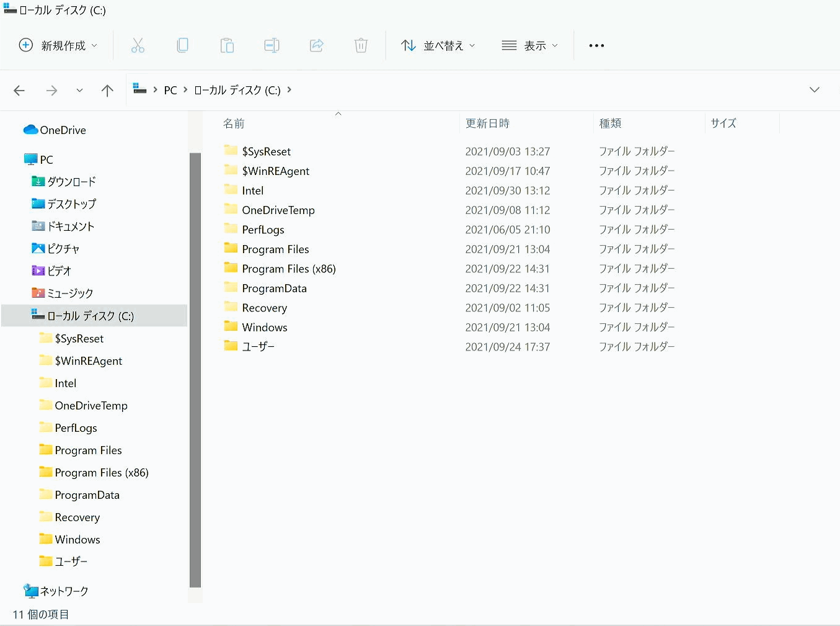Open ビデオ in navigation pane
Viewport: 840px width, 626px height.
coord(51,271)
